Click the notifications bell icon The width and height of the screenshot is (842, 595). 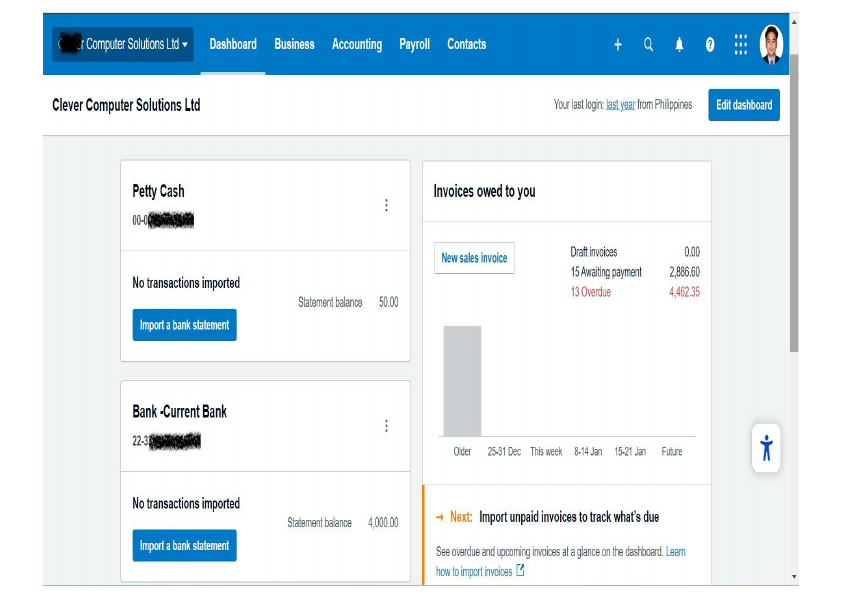click(679, 44)
